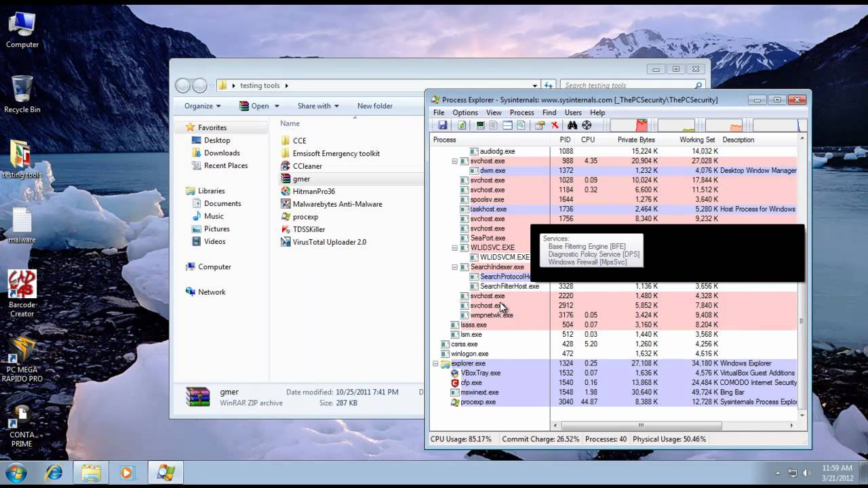Click Windows Media Player taskbar icon

[127, 473]
